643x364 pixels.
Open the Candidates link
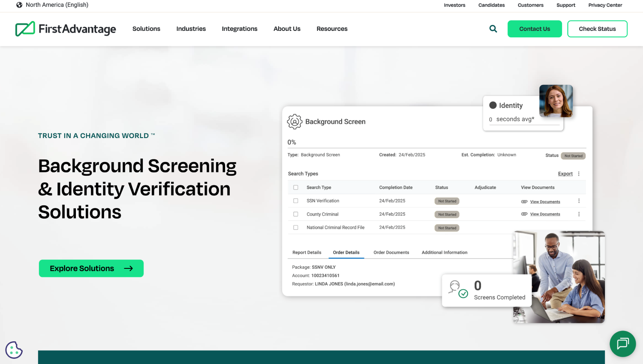pos(492,5)
